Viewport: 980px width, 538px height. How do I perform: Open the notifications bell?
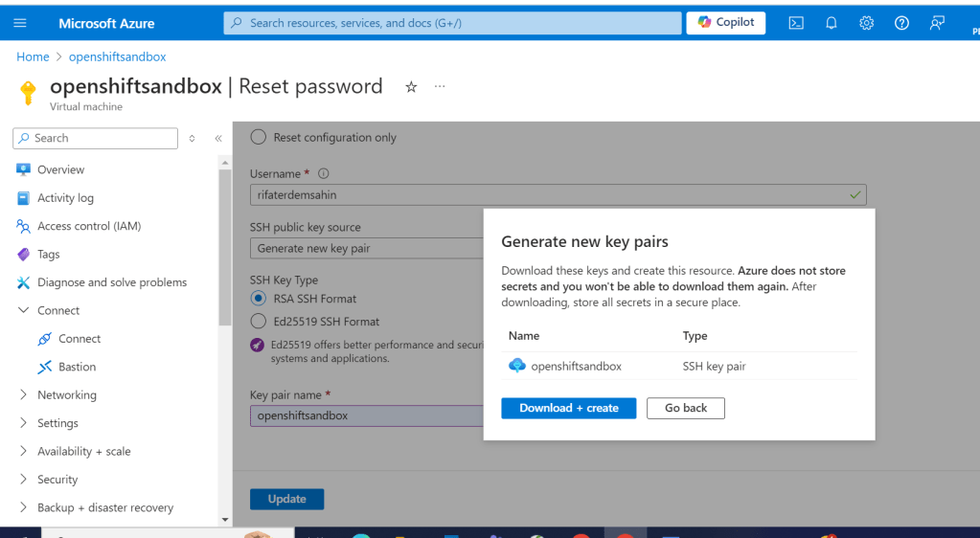831,23
